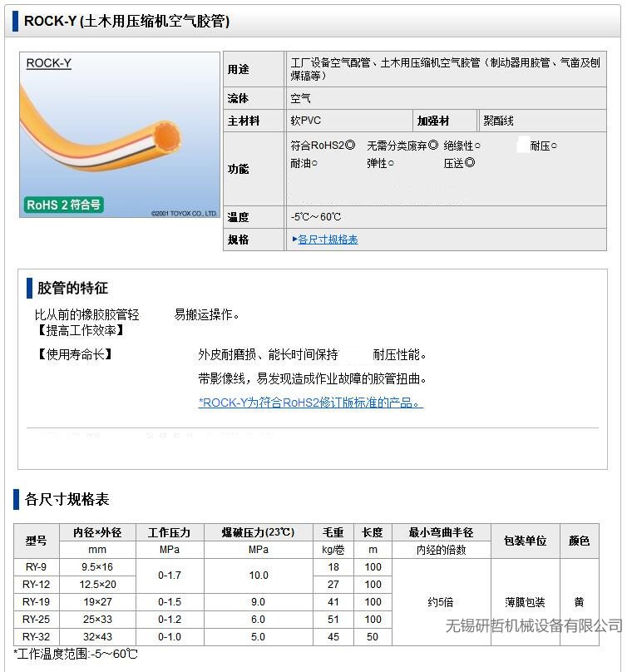Click the 【使用寿命长】 feature label
Screen dimensions: 627x672
click(73, 354)
